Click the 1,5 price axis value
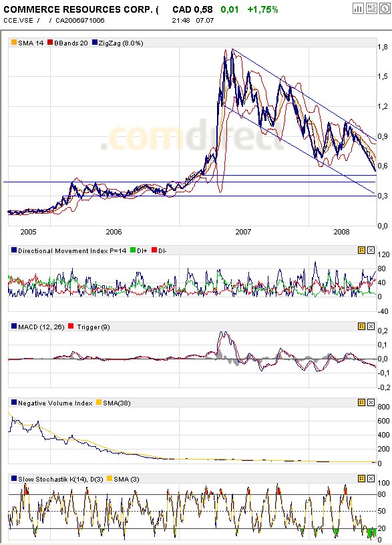 pyautogui.click(x=383, y=76)
